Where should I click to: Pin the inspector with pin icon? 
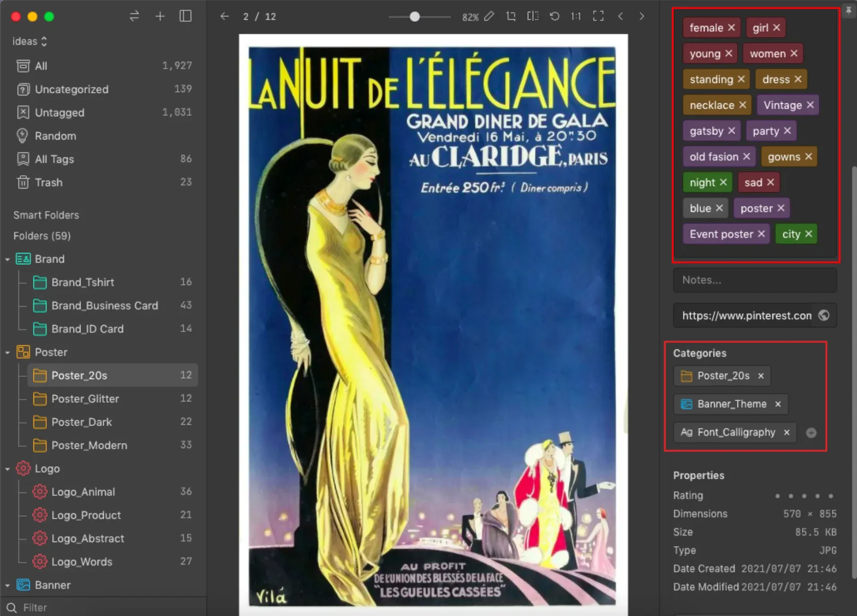849,10
